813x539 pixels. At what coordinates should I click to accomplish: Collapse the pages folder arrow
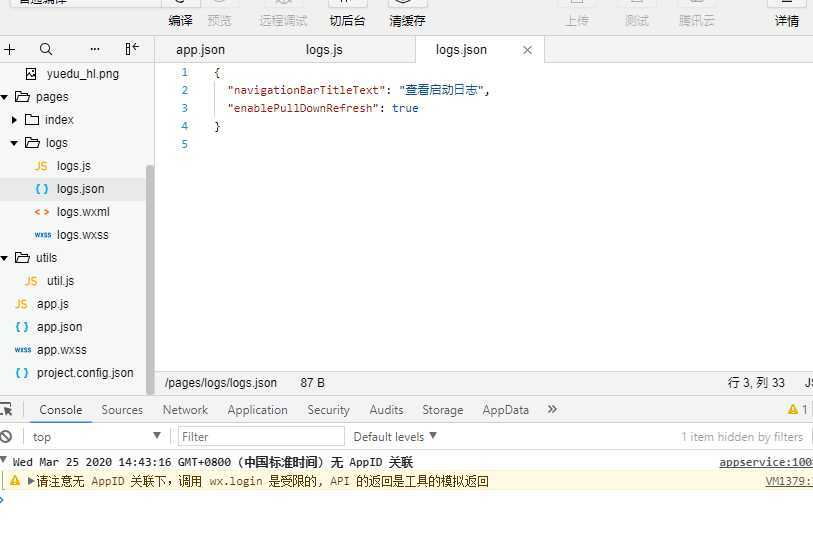click(5, 97)
